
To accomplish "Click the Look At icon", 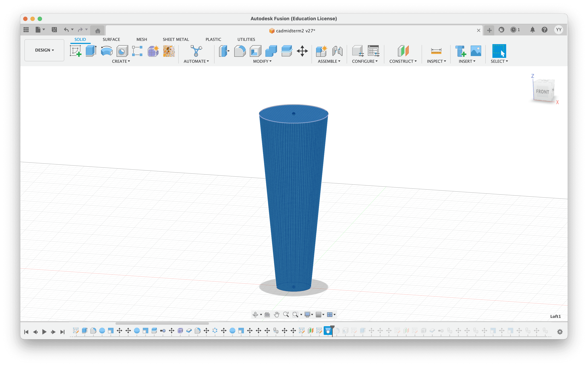I will [267, 314].
